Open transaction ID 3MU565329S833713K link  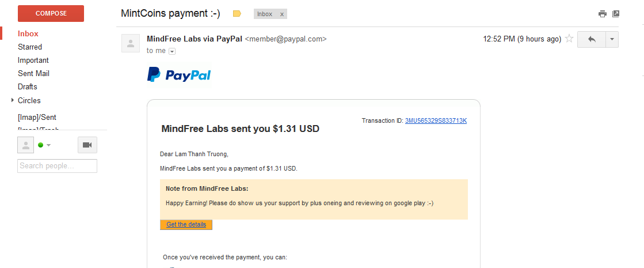(x=436, y=120)
